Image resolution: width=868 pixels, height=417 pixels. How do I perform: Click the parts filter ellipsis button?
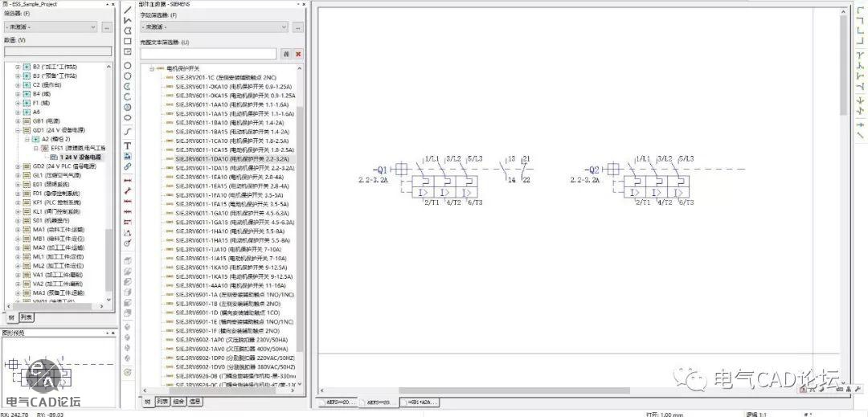click(298, 27)
